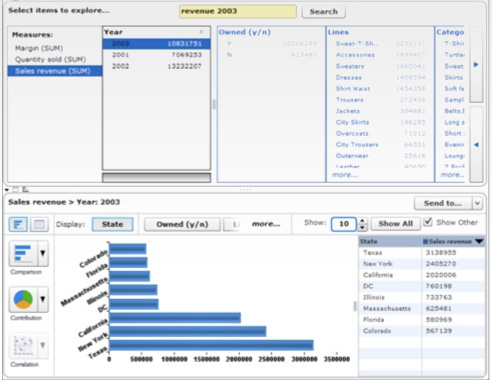This screenshot has width=492, height=382.
Task: Click the right arrow to show more facets
Action: (x=476, y=65)
